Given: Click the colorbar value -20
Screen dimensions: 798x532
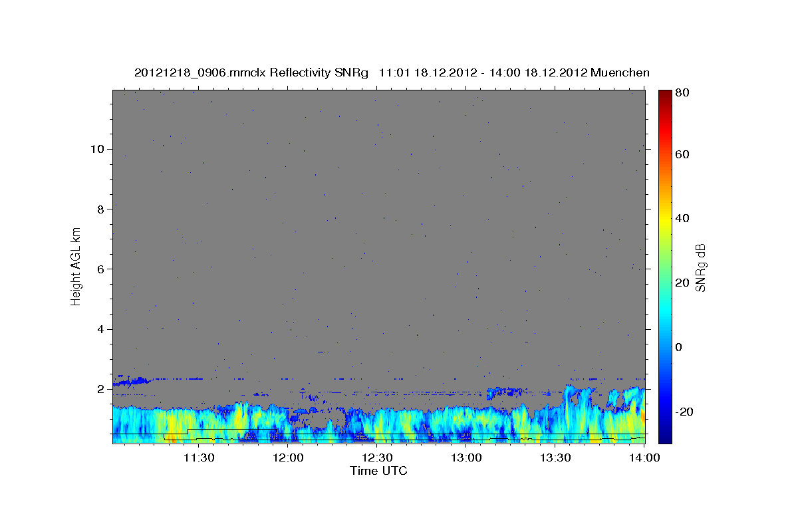Looking at the screenshot, I should click(x=684, y=412).
